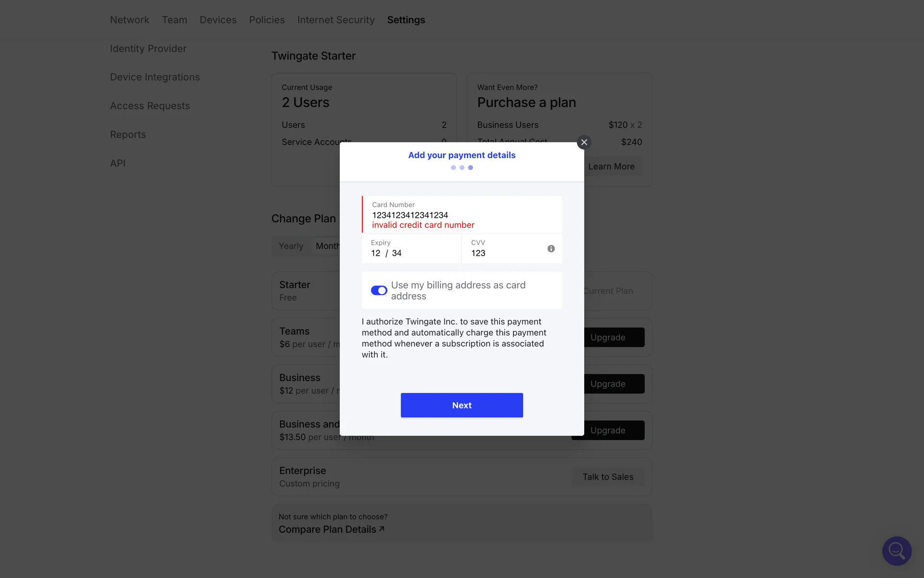This screenshot has height=578, width=924.
Task: Edit the card Expiry field
Action: (411, 253)
